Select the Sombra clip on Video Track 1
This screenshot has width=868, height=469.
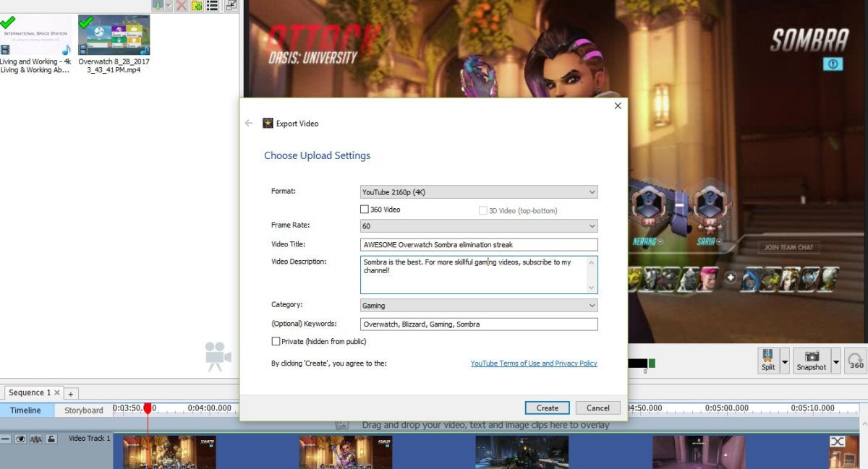(x=346, y=452)
